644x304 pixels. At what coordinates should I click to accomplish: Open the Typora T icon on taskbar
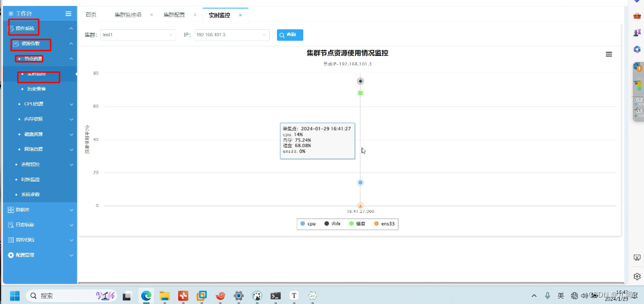click(x=294, y=296)
